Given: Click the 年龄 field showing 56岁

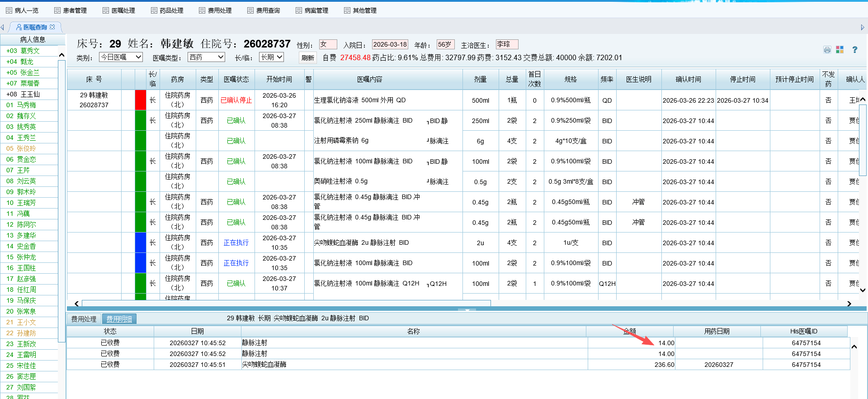Looking at the screenshot, I should pos(445,44).
